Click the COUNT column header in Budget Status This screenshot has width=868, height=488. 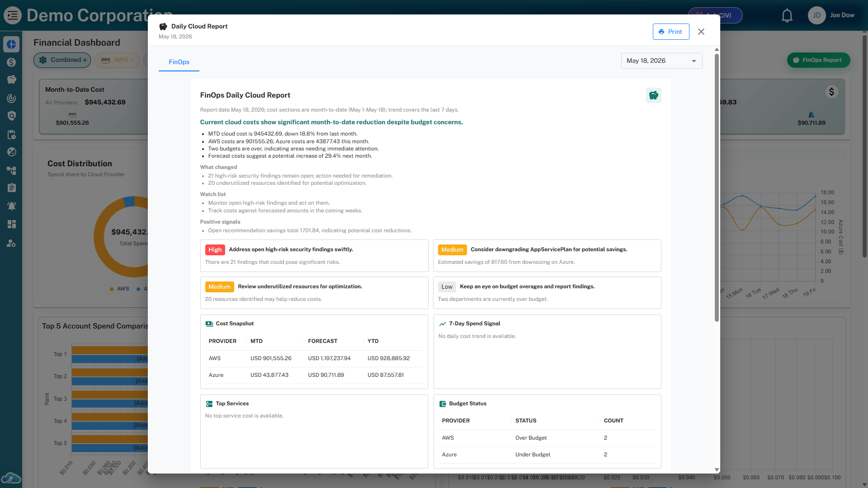click(x=613, y=421)
